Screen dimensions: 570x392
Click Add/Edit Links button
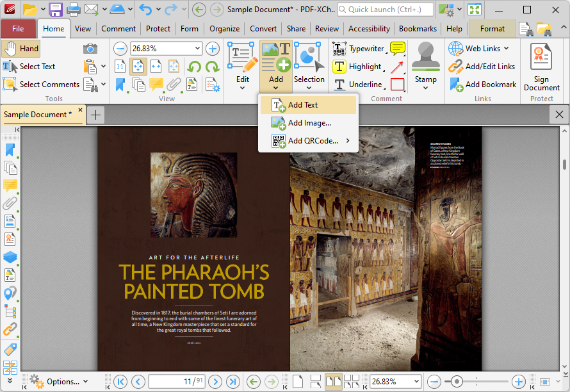tap(482, 67)
